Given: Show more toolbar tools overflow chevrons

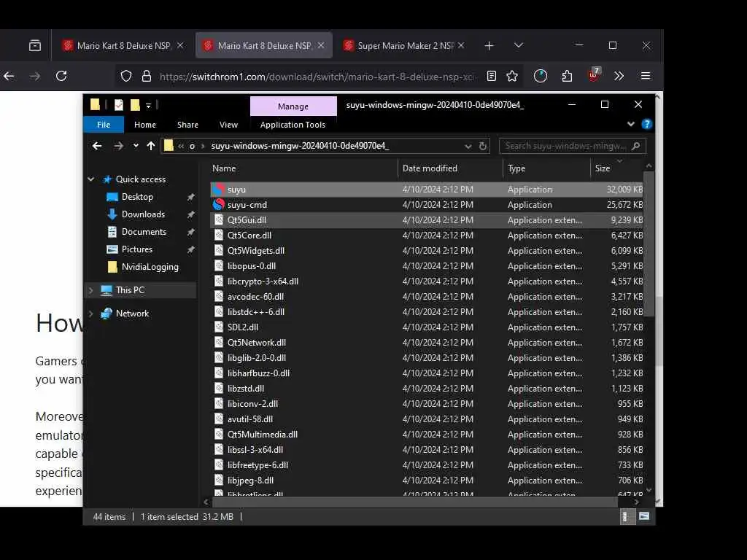Looking at the screenshot, I should coord(619,76).
